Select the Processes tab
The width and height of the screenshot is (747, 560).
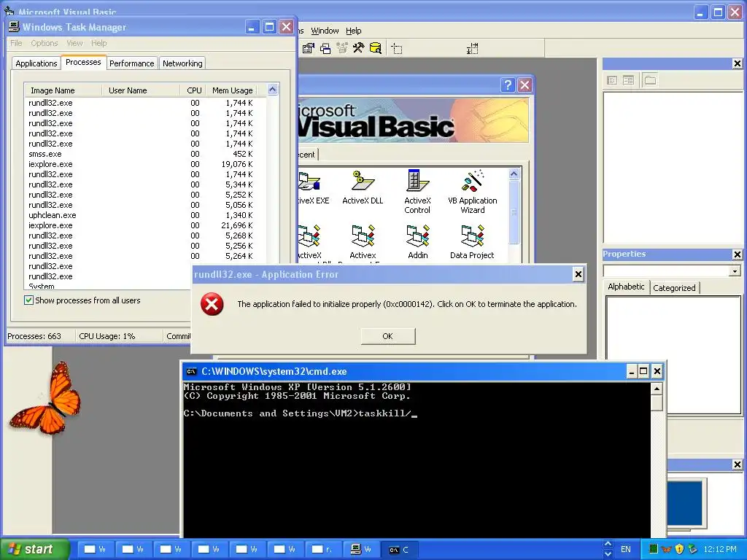pos(83,63)
